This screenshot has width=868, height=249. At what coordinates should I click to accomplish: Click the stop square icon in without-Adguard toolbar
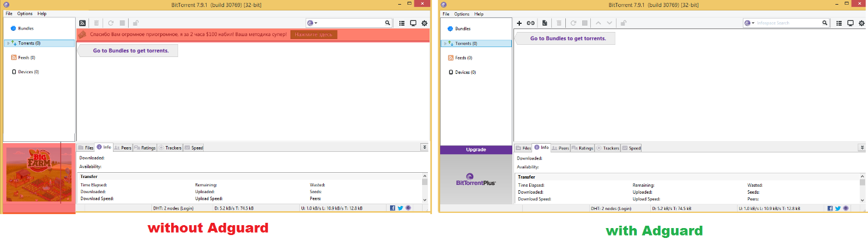coord(122,23)
